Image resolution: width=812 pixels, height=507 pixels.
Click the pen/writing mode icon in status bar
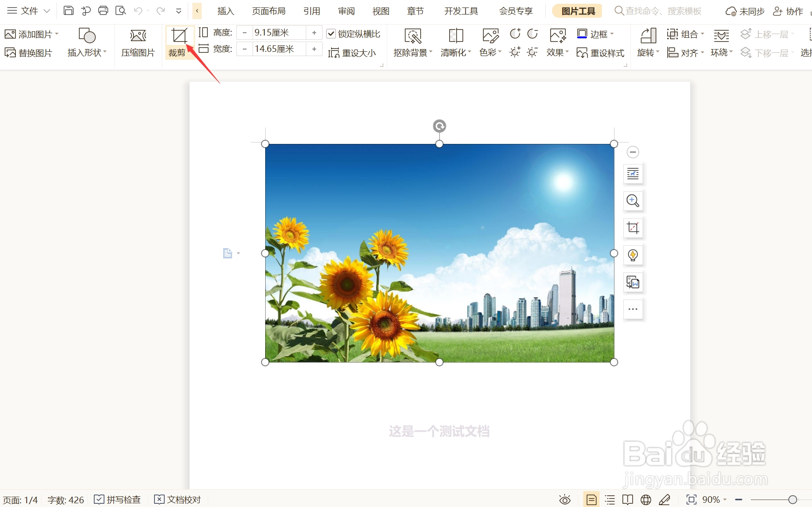click(664, 500)
